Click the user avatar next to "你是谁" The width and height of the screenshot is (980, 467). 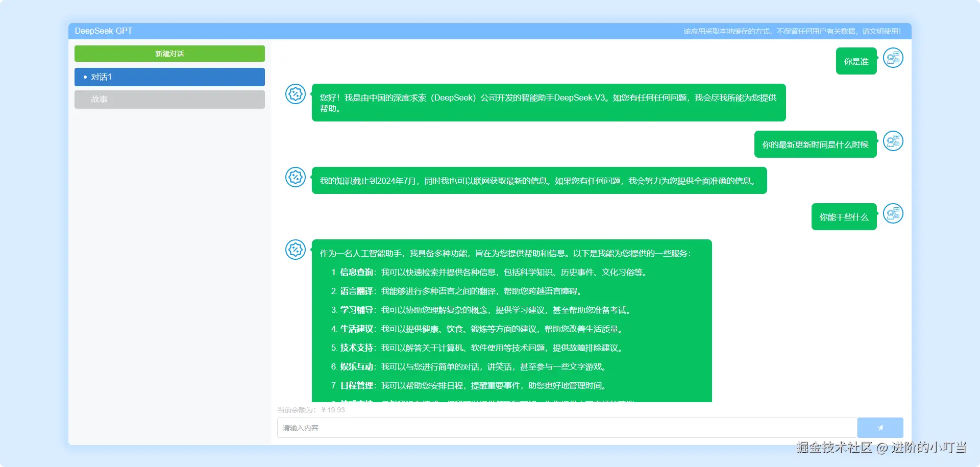[x=893, y=58]
